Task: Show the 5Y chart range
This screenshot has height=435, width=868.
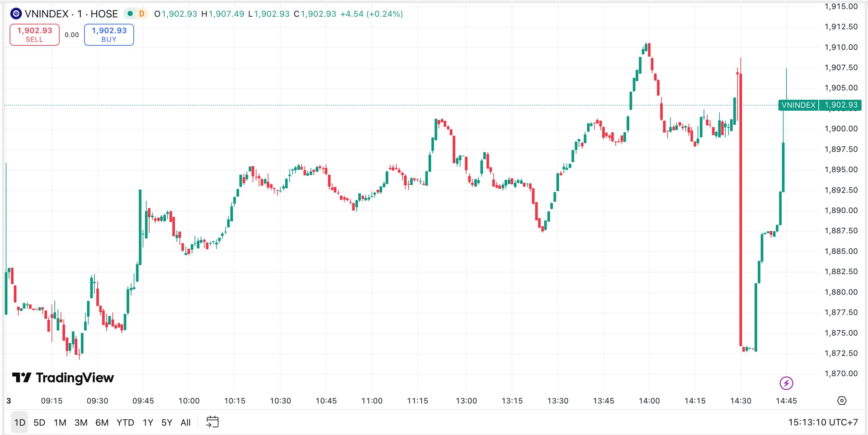Action: pyautogui.click(x=167, y=422)
